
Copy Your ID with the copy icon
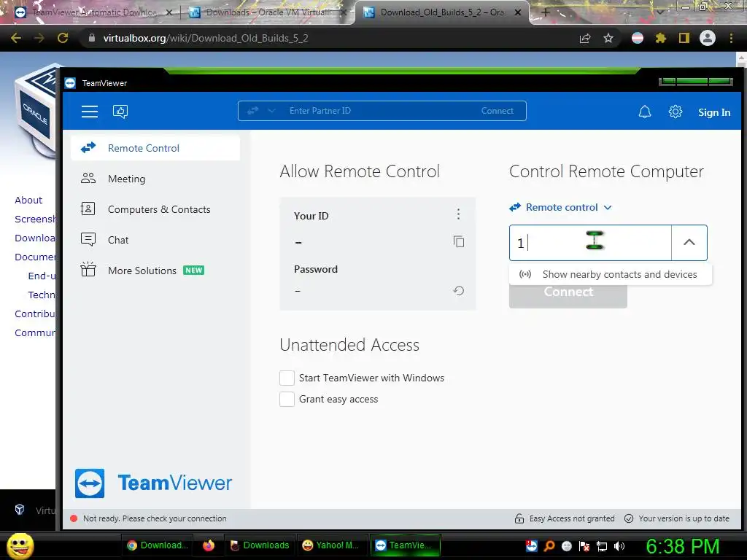[x=458, y=241]
